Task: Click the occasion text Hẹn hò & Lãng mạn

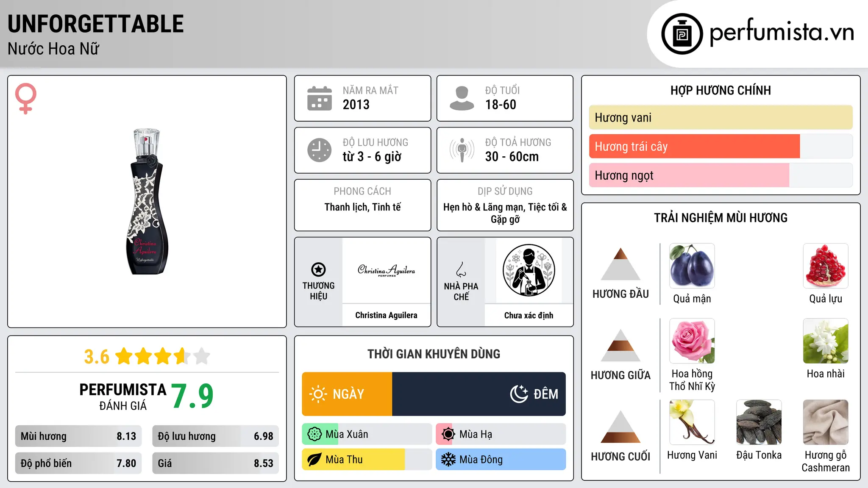Action: (482, 207)
